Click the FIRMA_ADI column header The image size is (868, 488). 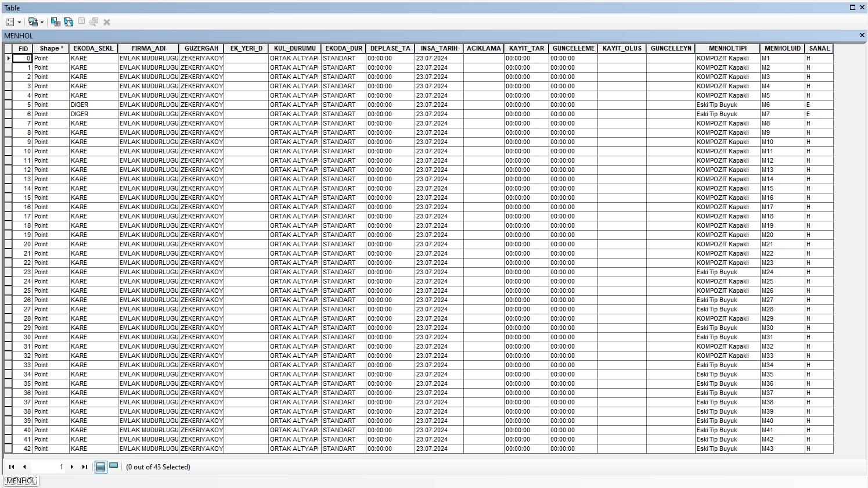coord(149,49)
